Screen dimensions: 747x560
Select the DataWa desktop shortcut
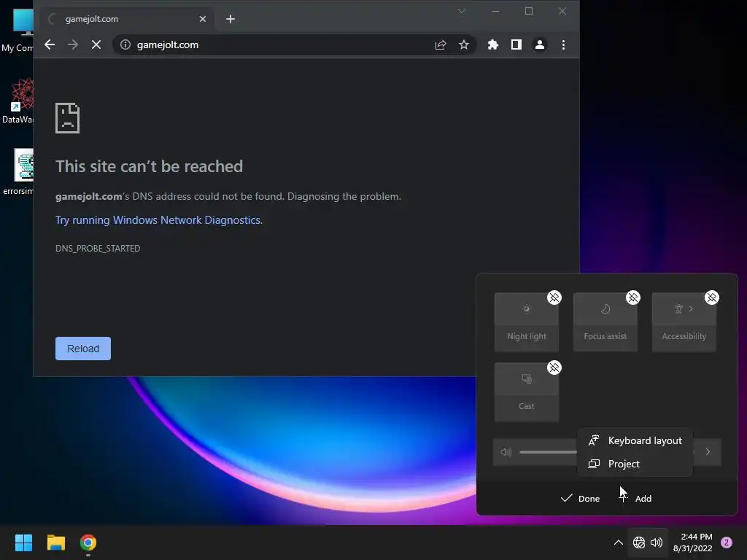click(18, 101)
